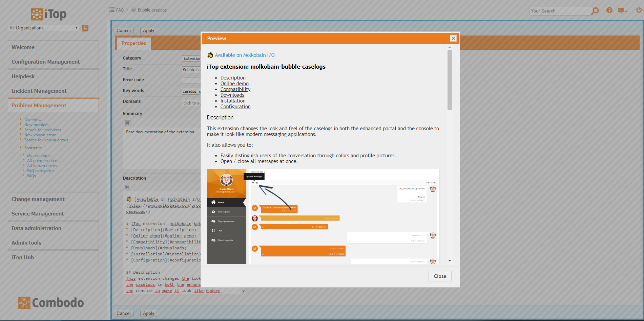644x321 pixels.
Task: Open the Online demo link
Action: (x=234, y=84)
